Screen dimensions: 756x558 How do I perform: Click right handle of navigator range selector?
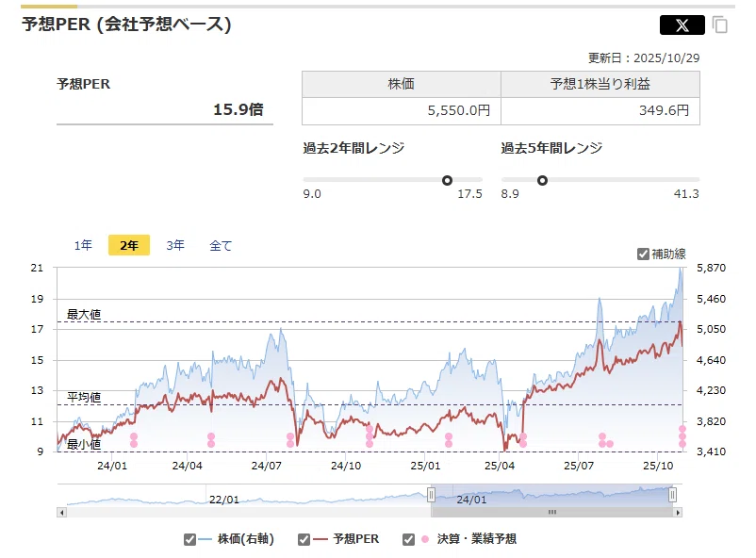tap(673, 495)
